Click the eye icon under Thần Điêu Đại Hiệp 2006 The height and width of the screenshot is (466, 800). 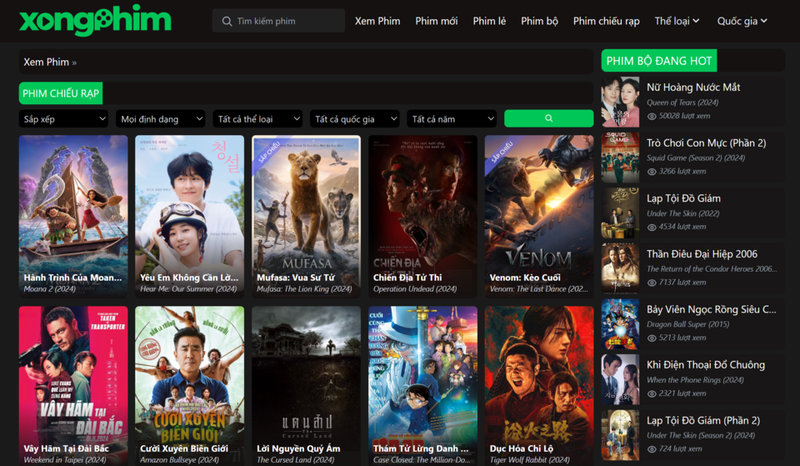[x=652, y=283]
